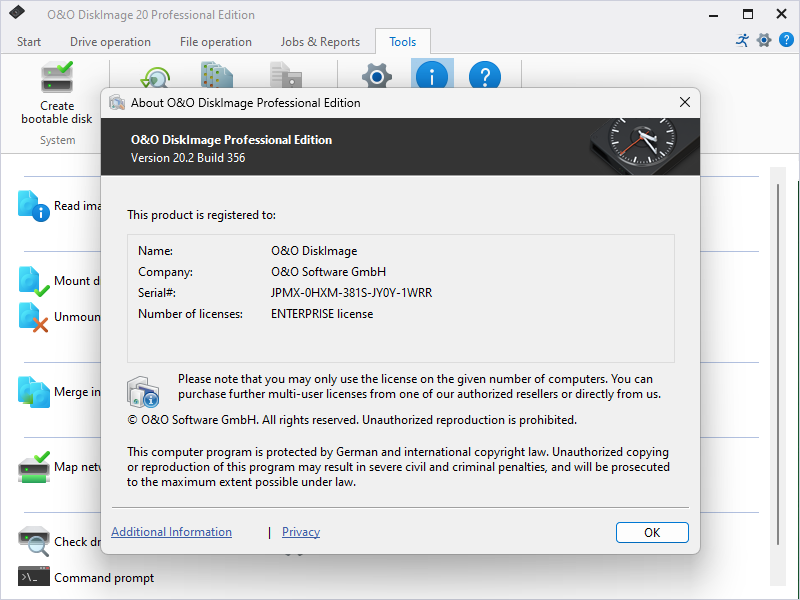Open the small help icon top right
Image resolution: width=800 pixels, height=600 pixels.
point(786,40)
